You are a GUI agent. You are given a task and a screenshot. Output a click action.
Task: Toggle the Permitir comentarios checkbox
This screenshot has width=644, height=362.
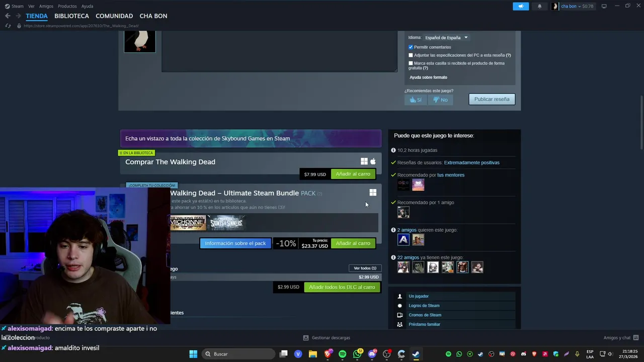tap(411, 47)
